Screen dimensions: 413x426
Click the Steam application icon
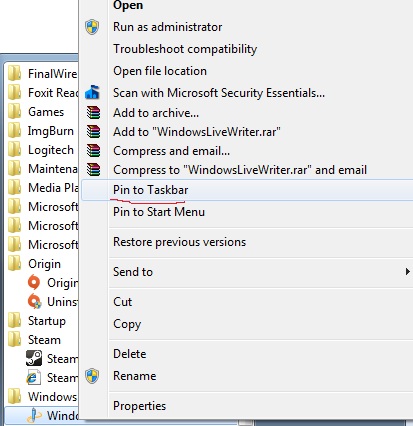coord(34,358)
